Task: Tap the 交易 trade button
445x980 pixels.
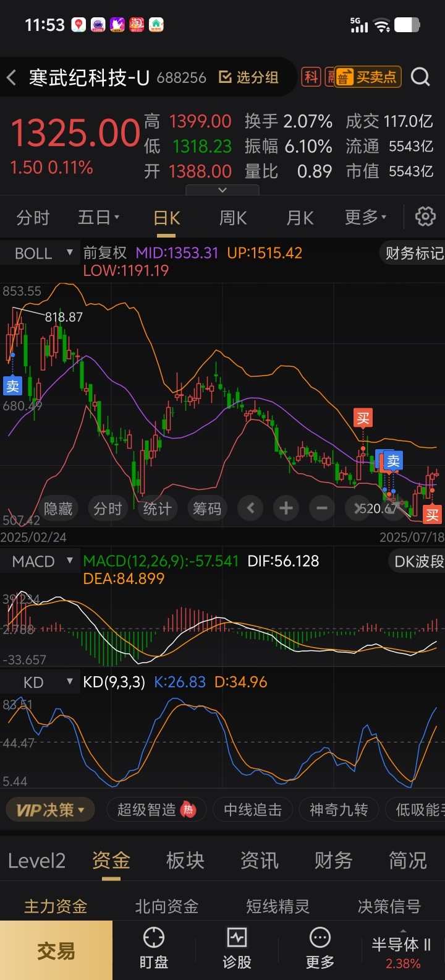Action: (x=56, y=950)
